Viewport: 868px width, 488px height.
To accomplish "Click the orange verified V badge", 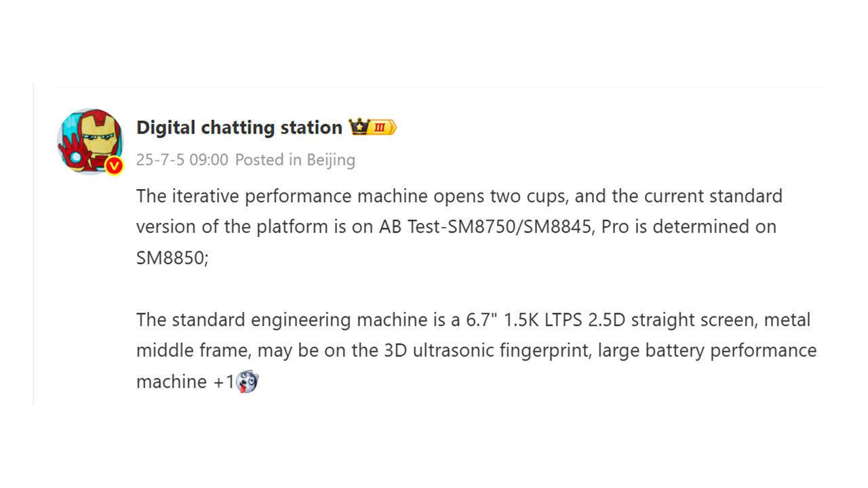I will [x=114, y=165].
